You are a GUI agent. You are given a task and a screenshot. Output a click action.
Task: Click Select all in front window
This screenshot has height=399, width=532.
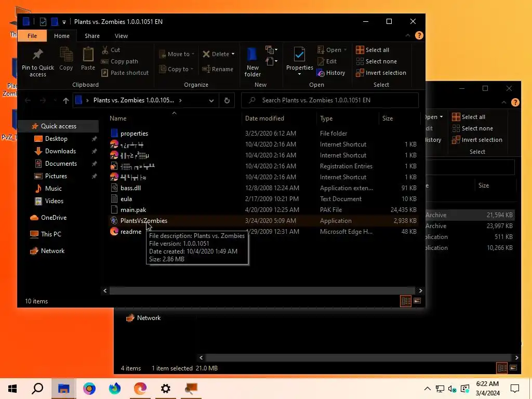click(x=373, y=50)
